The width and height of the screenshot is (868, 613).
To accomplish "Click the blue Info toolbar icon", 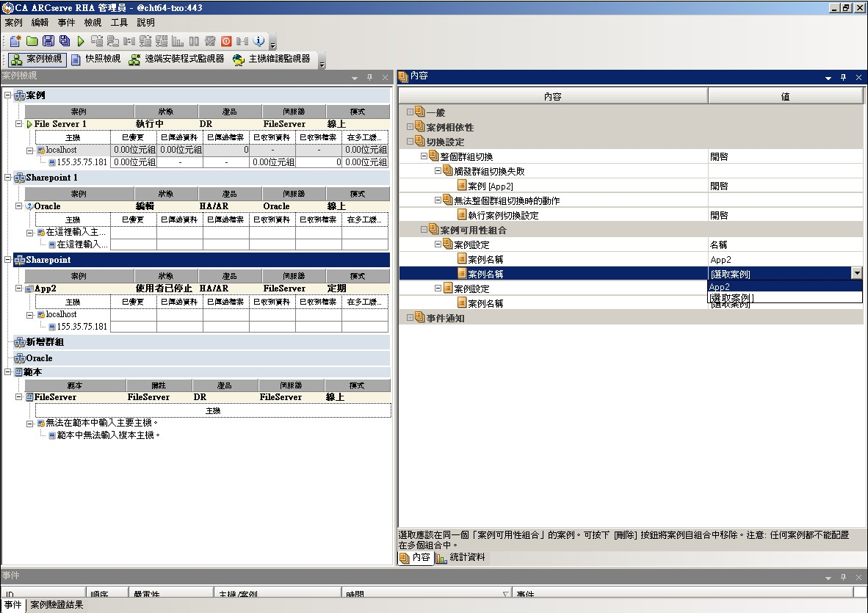I will point(258,41).
